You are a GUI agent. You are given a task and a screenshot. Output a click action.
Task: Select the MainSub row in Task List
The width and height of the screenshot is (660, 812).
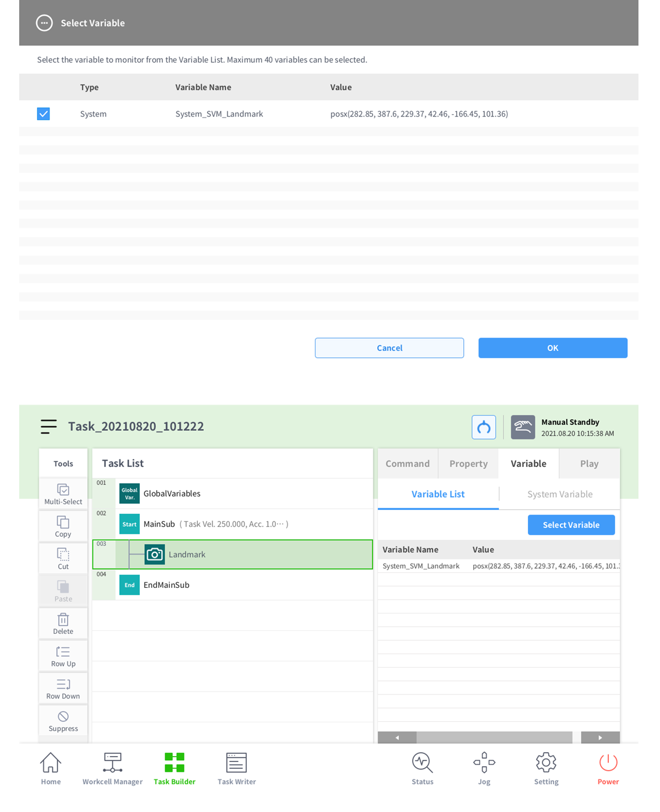pos(233,524)
